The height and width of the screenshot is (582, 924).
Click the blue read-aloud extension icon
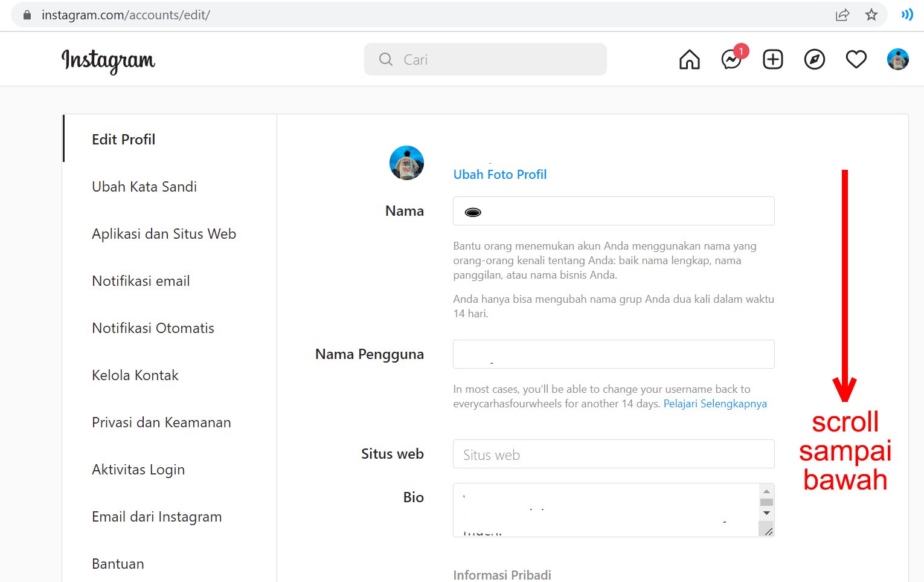point(906,15)
